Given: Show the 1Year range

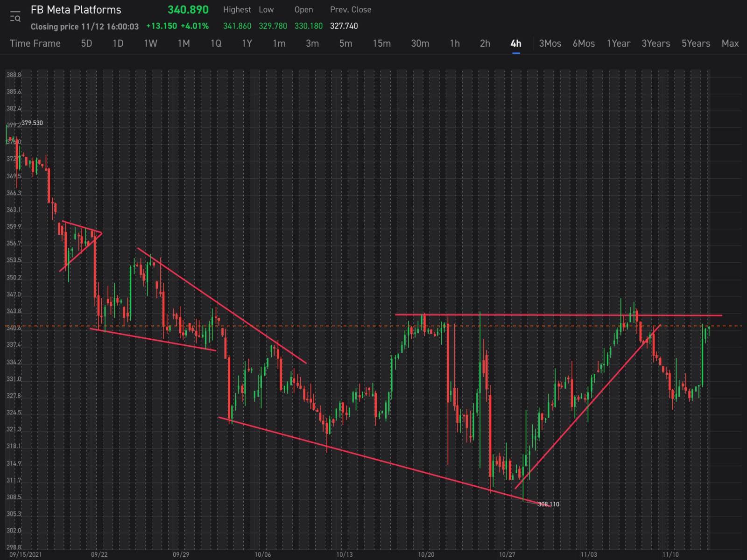Looking at the screenshot, I should [618, 43].
